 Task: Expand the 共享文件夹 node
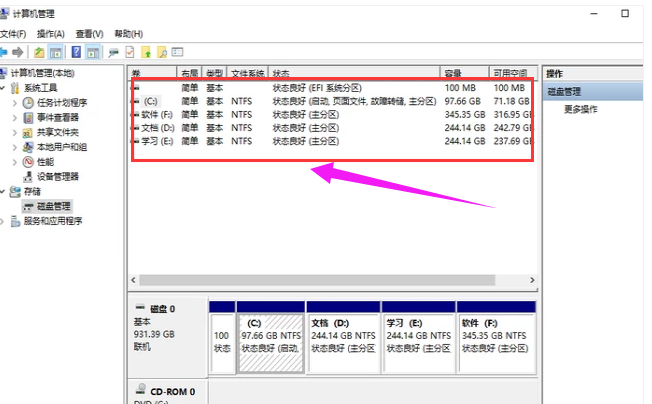(x=14, y=132)
